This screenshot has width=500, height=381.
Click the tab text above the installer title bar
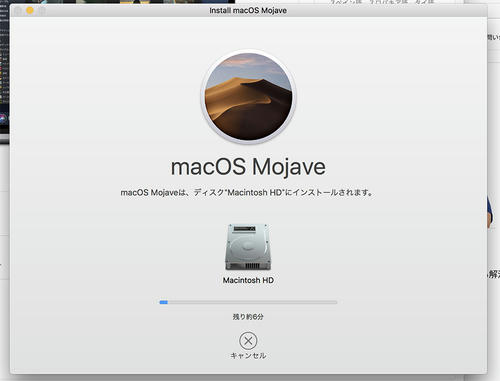pos(382,2)
